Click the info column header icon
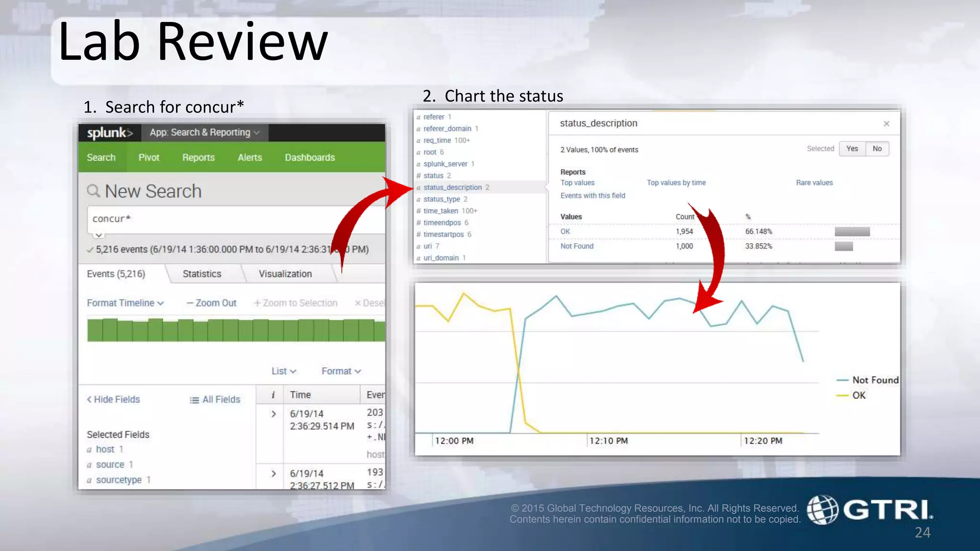980x551 pixels. tap(273, 395)
